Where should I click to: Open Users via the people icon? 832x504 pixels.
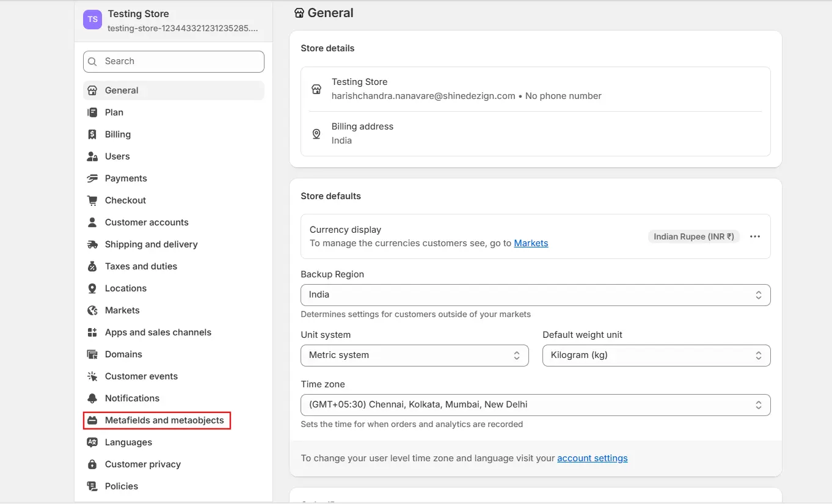pos(93,156)
